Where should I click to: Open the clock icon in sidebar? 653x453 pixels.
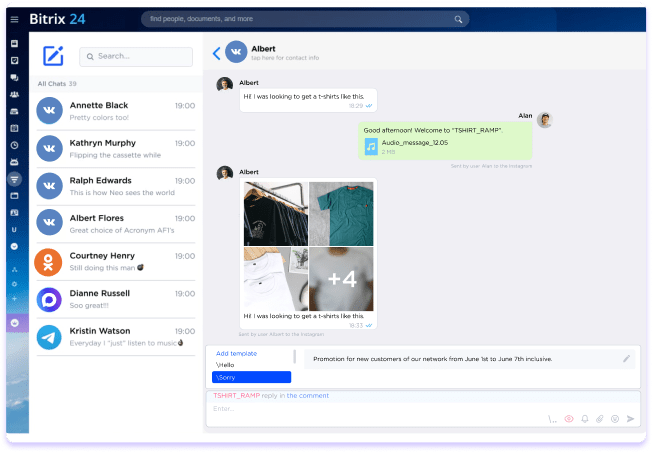[15, 145]
